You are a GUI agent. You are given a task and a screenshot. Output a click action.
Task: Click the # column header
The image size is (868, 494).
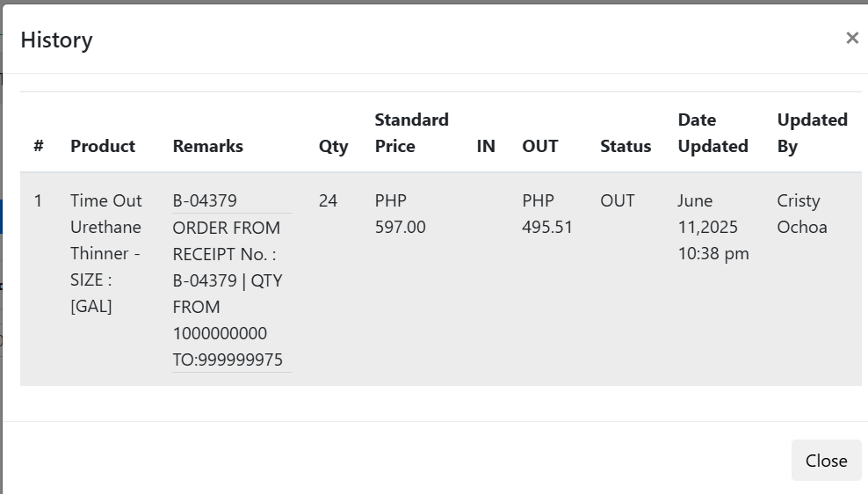tap(39, 146)
